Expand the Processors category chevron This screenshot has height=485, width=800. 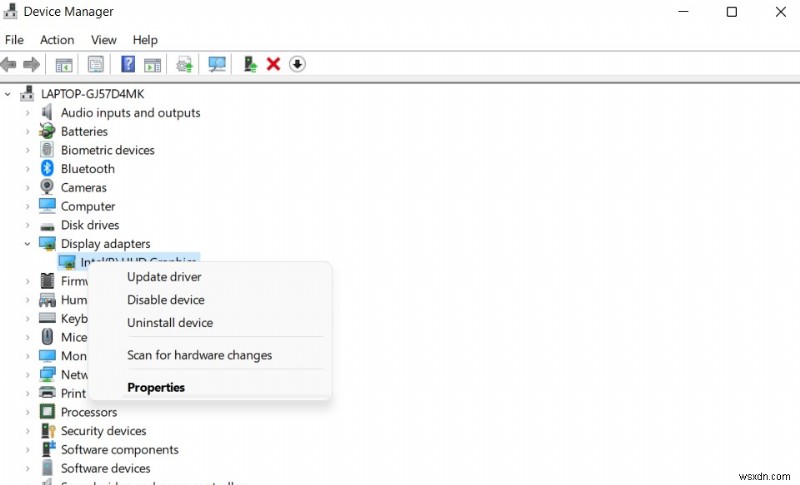tap(27, 412)
